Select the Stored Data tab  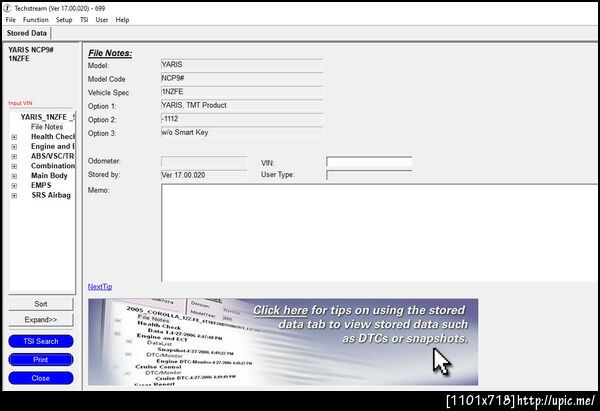27,33
